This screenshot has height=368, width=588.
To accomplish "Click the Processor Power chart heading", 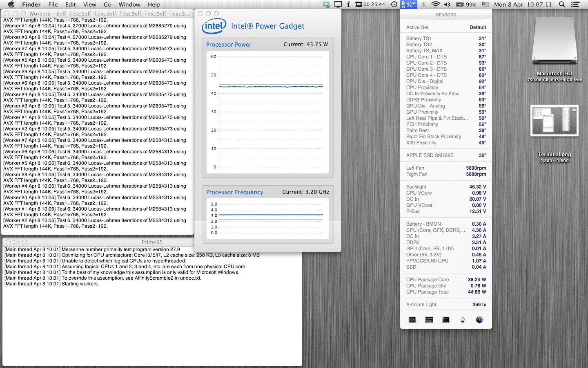I will tap(229, 45).
